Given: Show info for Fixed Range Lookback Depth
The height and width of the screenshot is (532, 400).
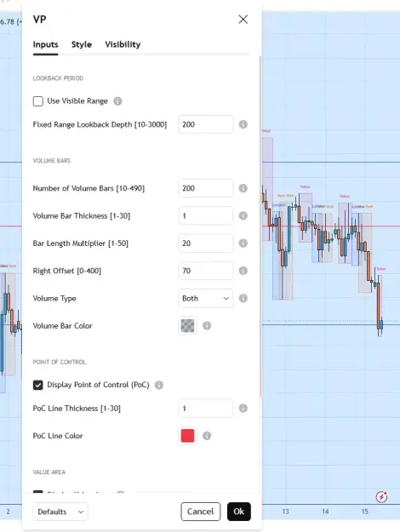Looking at the screenshot, I should tap(243, 124).
